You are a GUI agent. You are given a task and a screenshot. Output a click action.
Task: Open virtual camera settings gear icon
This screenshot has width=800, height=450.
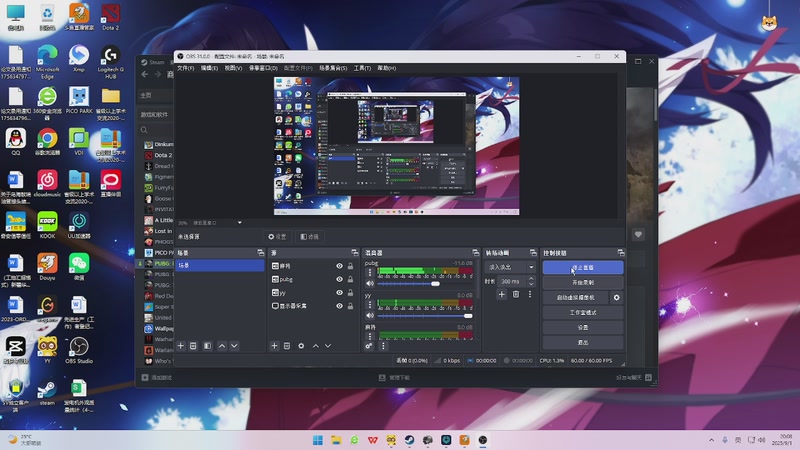616,298
